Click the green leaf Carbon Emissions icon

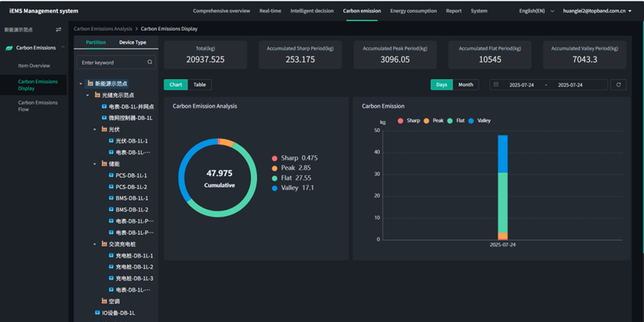(9, 48)
